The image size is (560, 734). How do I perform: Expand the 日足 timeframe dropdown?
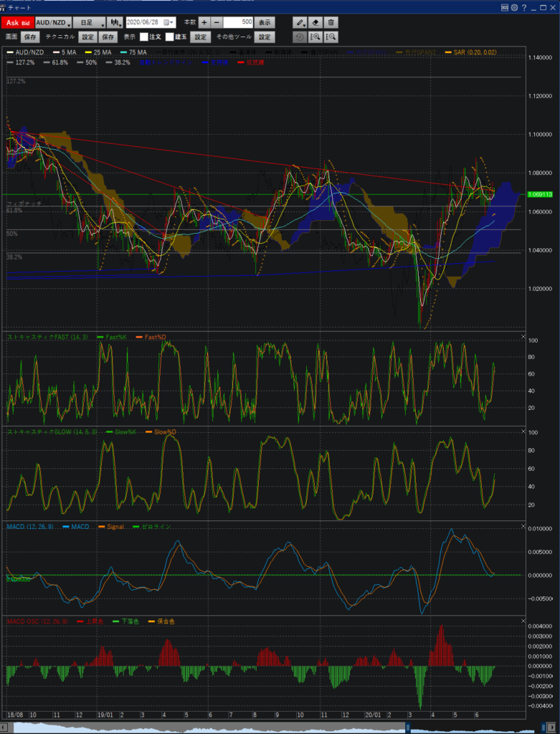[90, 22]
